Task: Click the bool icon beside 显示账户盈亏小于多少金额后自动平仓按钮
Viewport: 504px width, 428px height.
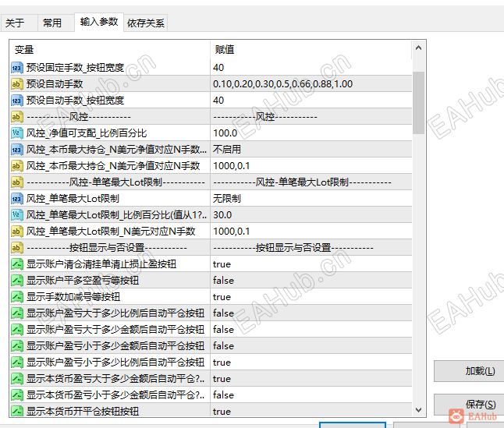Action: click(16, 346)
